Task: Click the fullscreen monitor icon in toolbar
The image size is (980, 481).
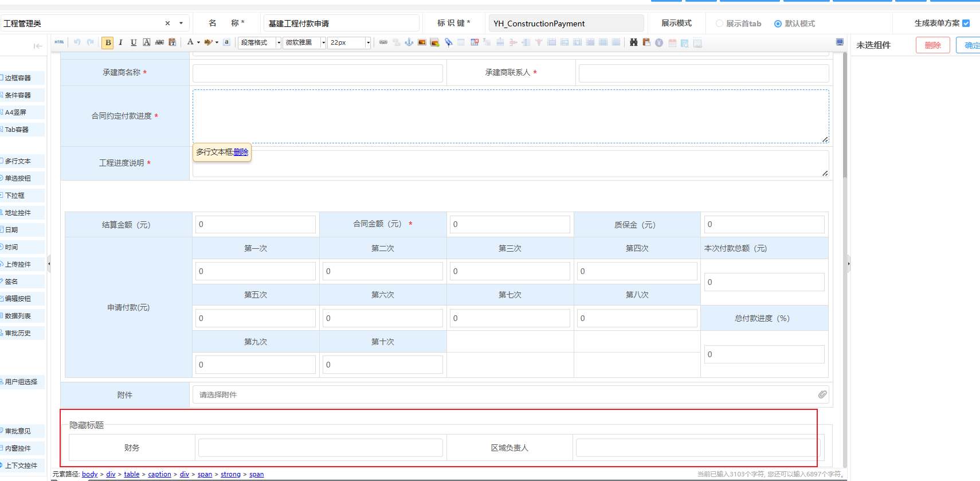Action: pyautogui.click(x=840, y=42)
